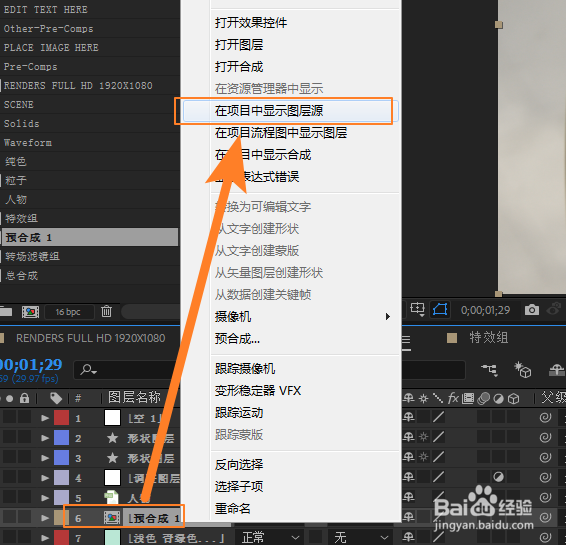Choose 在项目中显示图层源 from context menu
Viewport: 566px width, 545px height.
(x=291, y=111)
